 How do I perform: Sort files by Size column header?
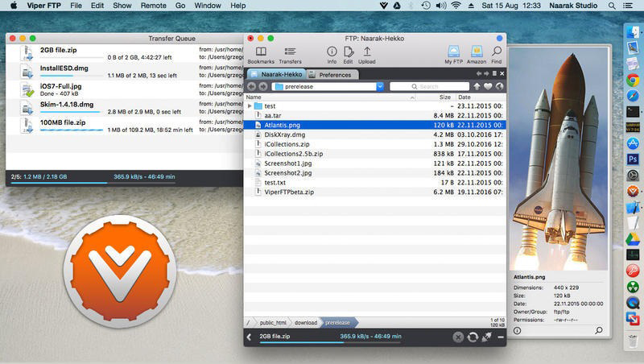coord(444,97)
